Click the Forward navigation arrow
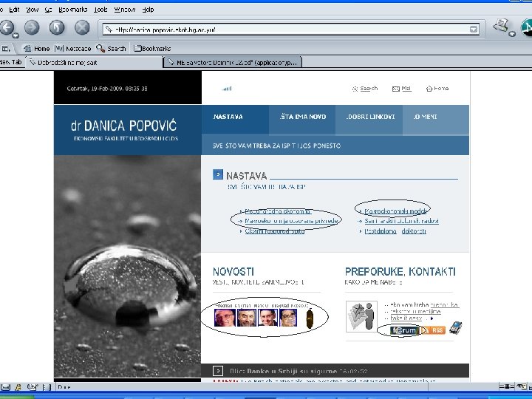 point(32,27)
